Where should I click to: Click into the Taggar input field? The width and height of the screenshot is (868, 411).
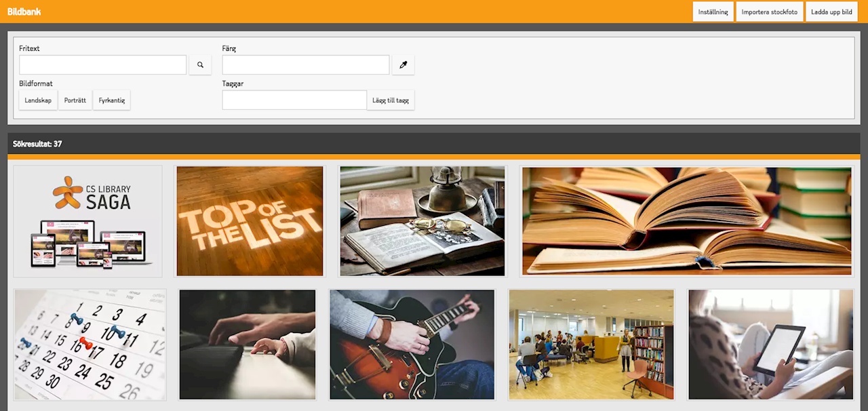pos(294,100)
